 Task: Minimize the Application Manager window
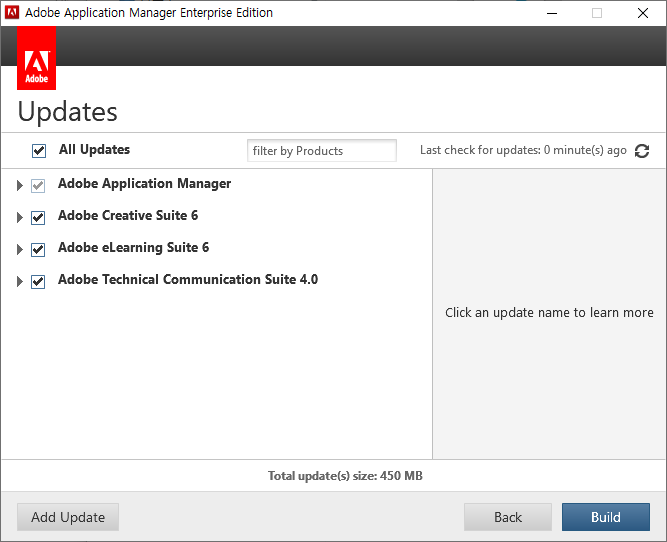[x=552, y=13]
